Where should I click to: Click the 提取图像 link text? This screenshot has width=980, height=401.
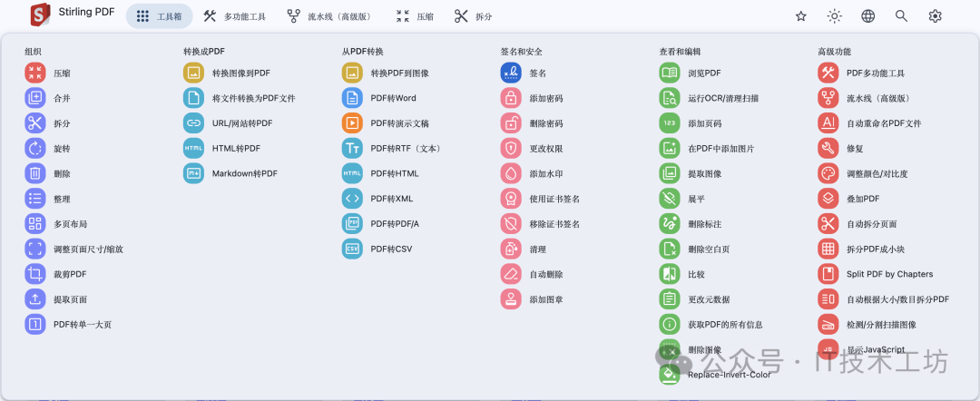(x=705, y=173)
